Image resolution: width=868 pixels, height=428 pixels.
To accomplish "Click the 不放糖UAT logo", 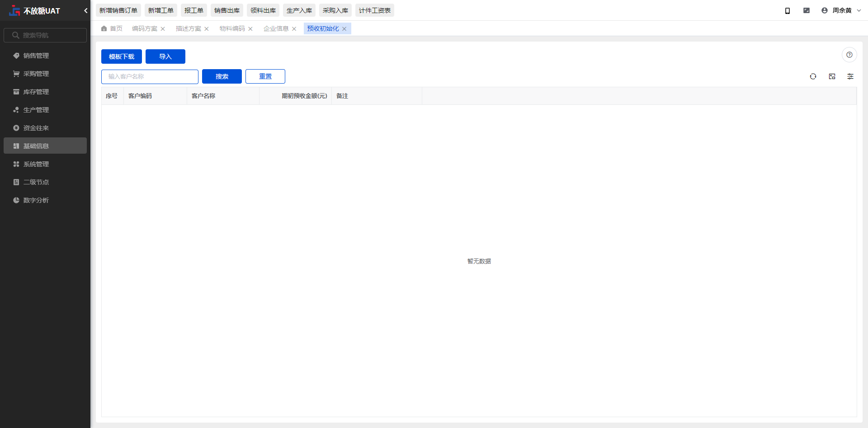I will [35, 10].
